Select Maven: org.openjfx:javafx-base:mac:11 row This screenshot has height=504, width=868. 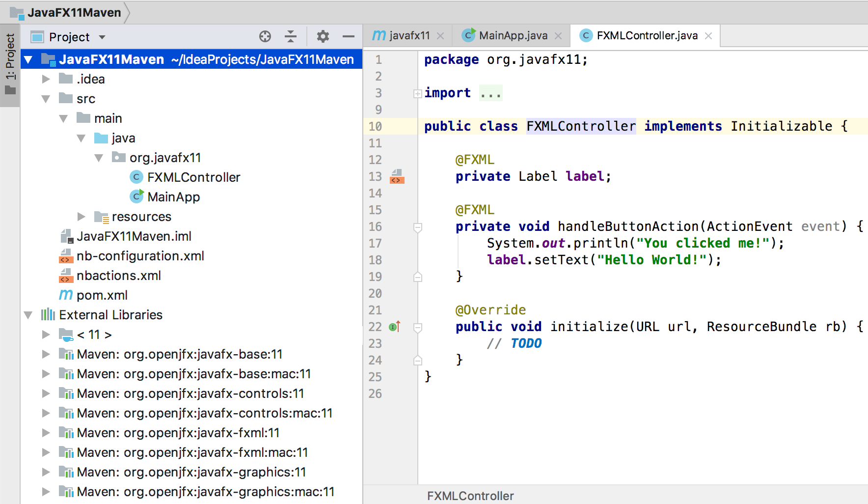tap(191, 374)
